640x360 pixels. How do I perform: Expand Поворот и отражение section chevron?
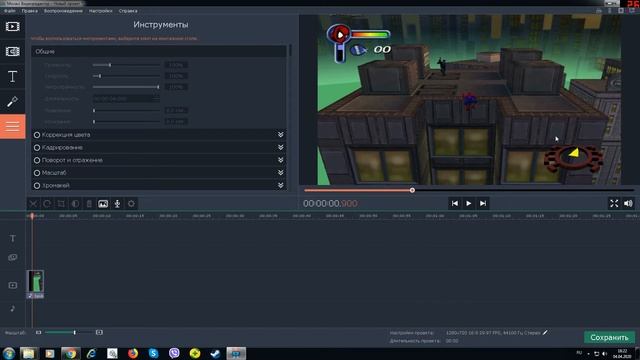coord(280,160)
